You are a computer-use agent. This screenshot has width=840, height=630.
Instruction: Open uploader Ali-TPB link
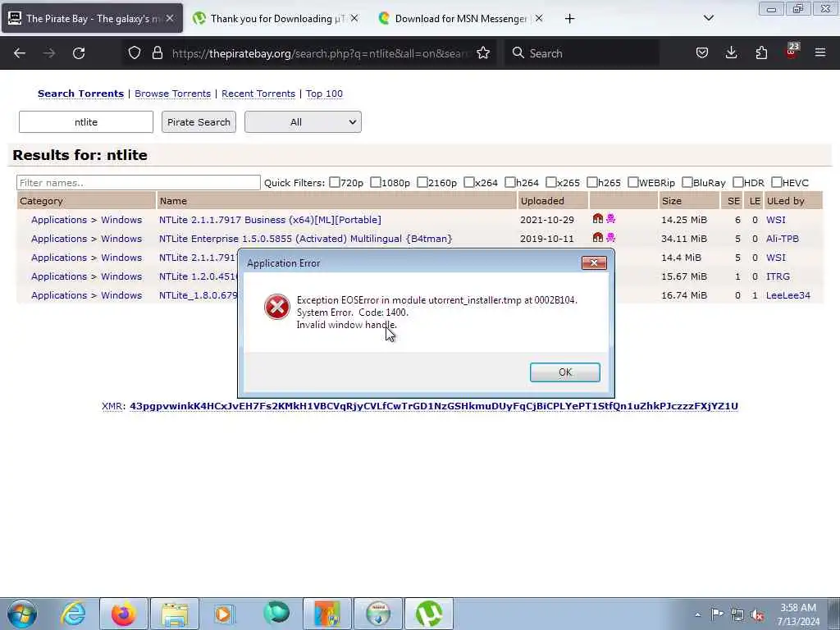[782, 239]
